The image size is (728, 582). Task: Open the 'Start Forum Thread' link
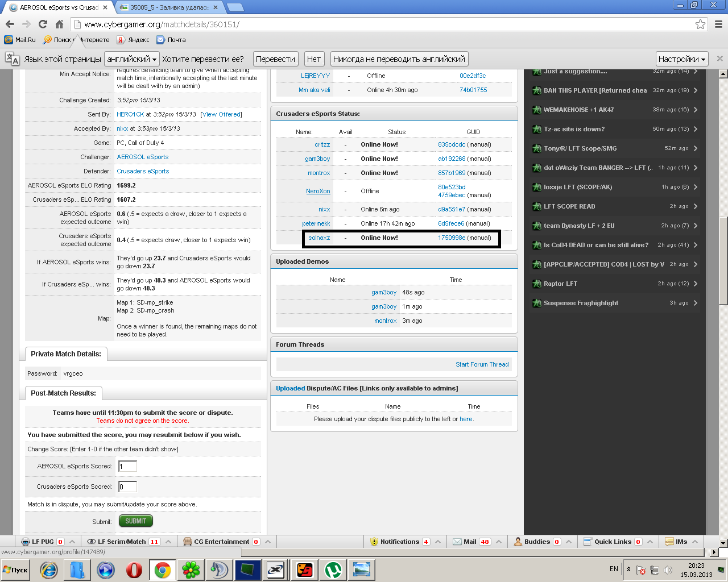[x=482, y=364]
